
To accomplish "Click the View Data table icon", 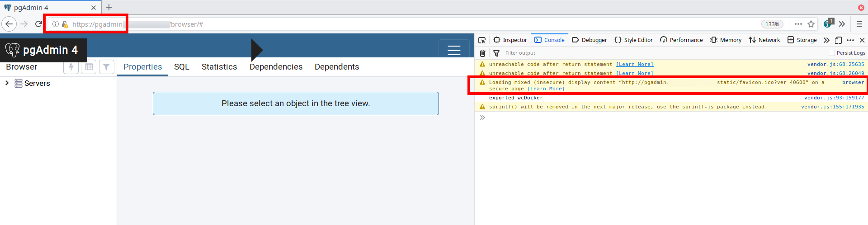I will click(89, 67).
